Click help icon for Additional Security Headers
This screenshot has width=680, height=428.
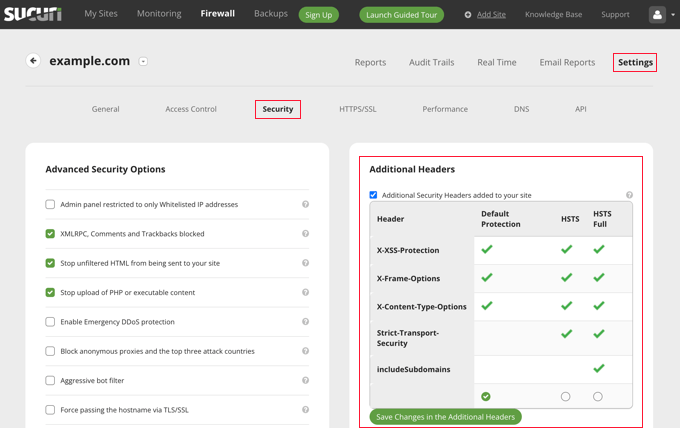629,195
